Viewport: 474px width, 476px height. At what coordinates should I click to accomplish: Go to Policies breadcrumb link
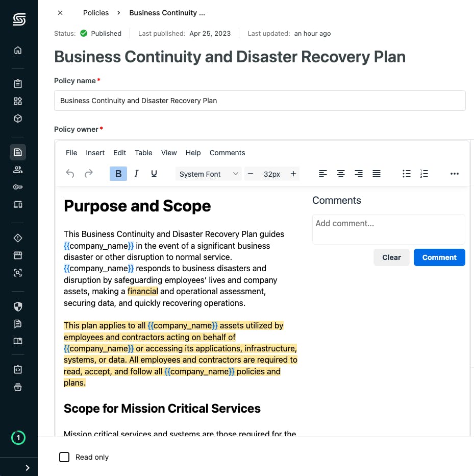coord(96,13)
